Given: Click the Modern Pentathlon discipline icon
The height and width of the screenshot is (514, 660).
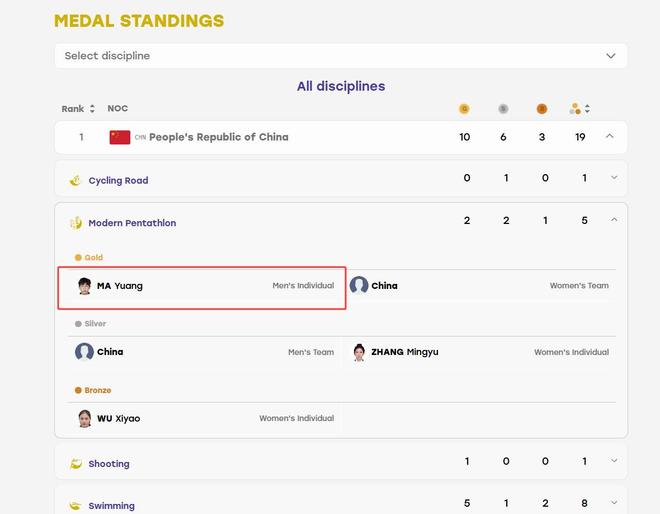Looking at the screenshot, I should coord(76,223).
